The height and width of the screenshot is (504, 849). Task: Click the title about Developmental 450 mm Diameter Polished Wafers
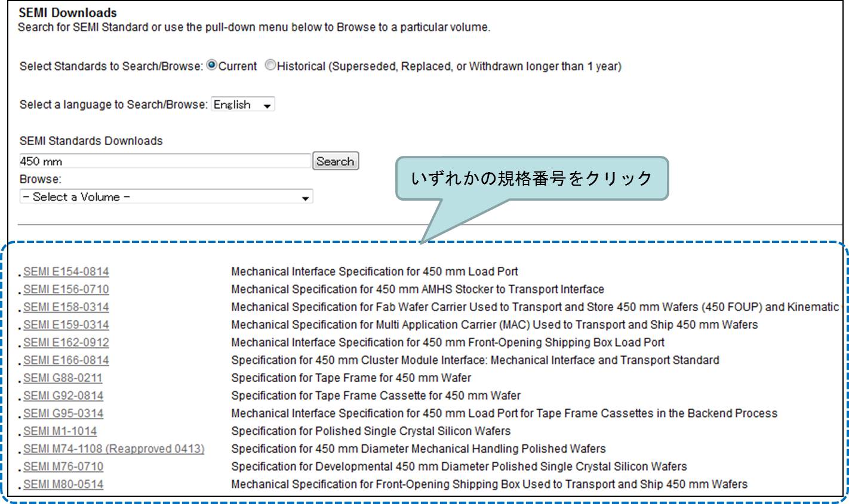(459, 466)
